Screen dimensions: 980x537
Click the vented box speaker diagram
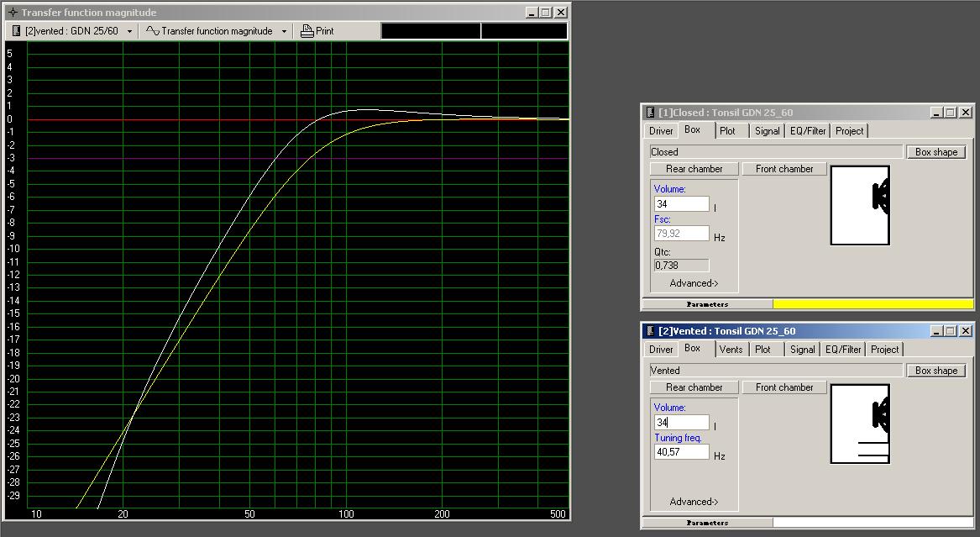tap(859, 423)
